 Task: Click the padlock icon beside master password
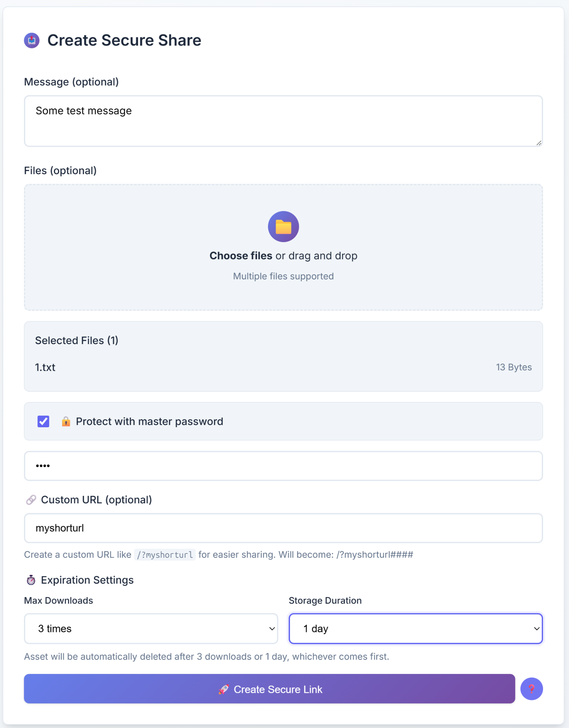pos(66,422)
